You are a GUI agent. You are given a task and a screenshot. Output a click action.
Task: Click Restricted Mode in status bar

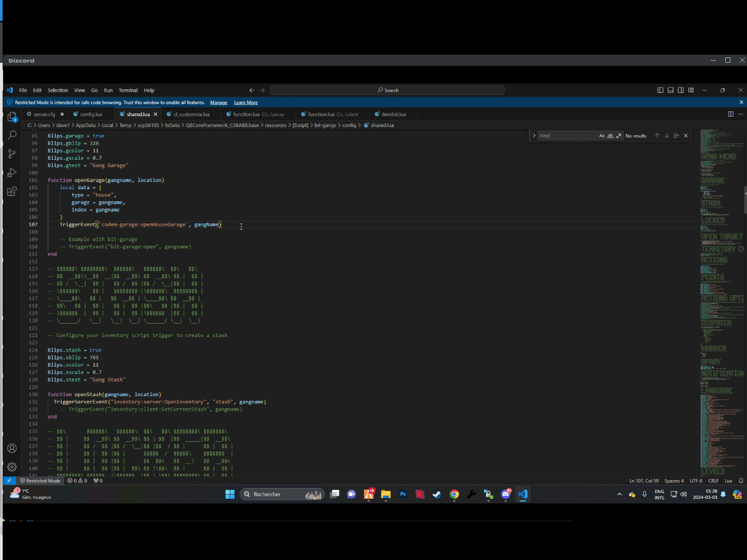coord(40,481)
